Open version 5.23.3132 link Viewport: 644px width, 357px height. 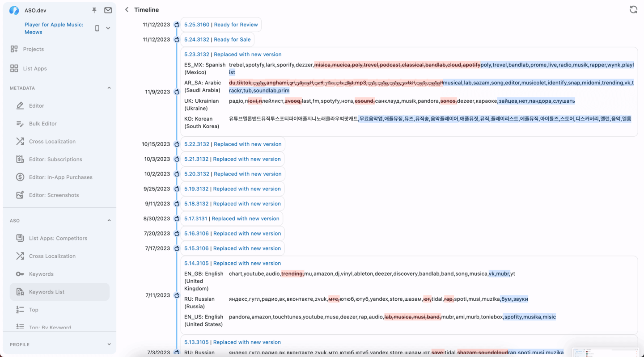[x=197, y=55]
